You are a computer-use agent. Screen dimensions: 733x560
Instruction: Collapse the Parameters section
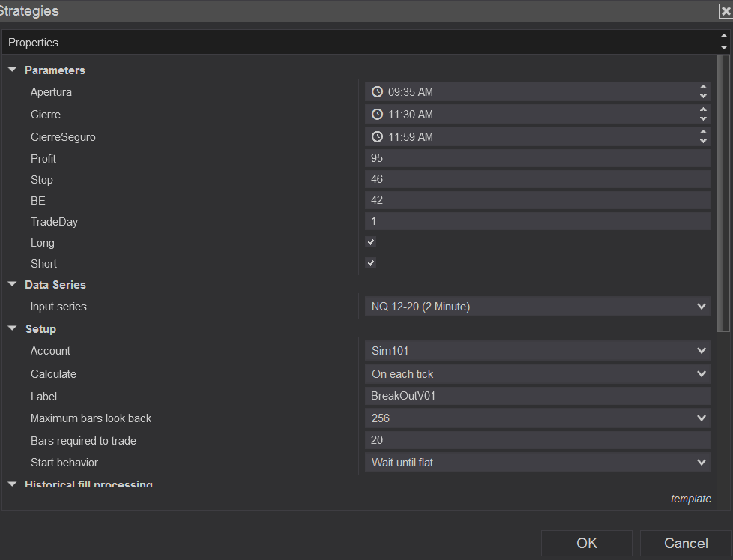coord(12,70)
